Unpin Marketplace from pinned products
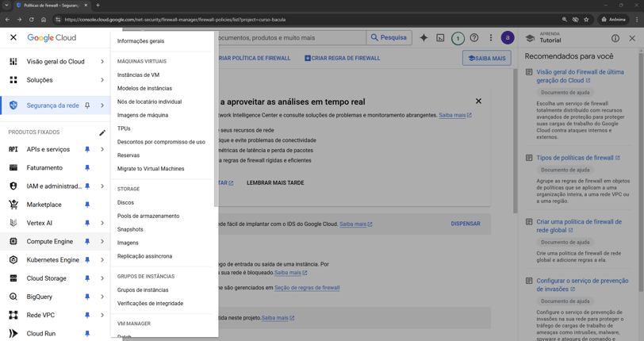This screenshot has width=644, height=341. coord(87,205)
